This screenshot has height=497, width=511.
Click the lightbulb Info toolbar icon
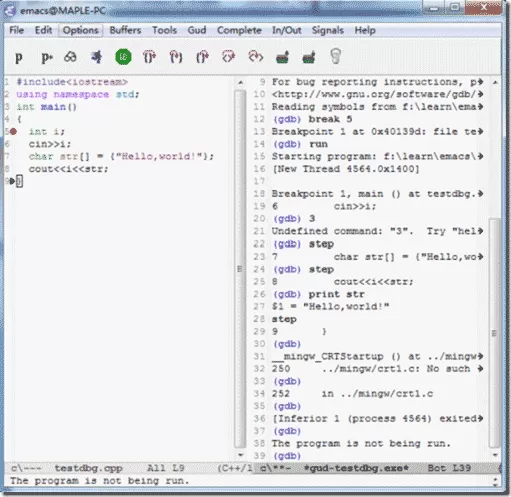pos(335,56)
